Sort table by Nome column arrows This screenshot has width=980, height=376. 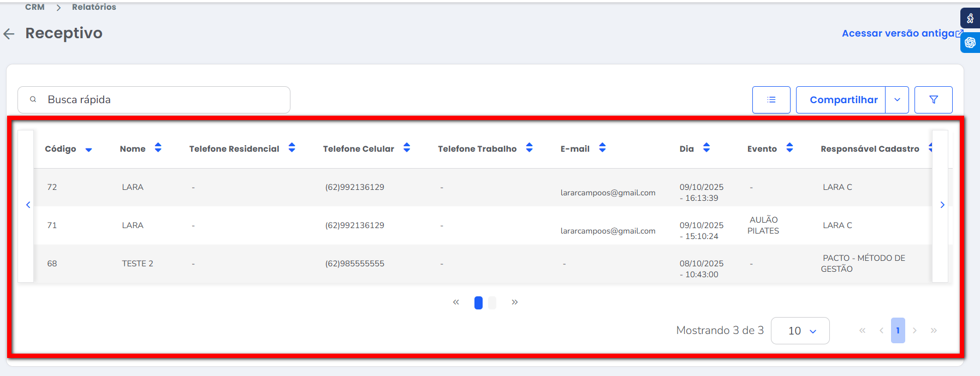point(158,148)
